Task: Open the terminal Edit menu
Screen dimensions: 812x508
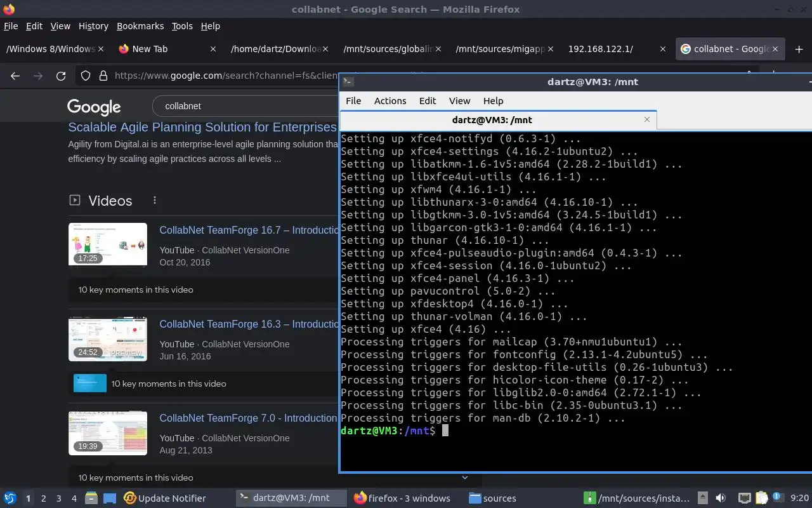Action: [x=428, y=101]
